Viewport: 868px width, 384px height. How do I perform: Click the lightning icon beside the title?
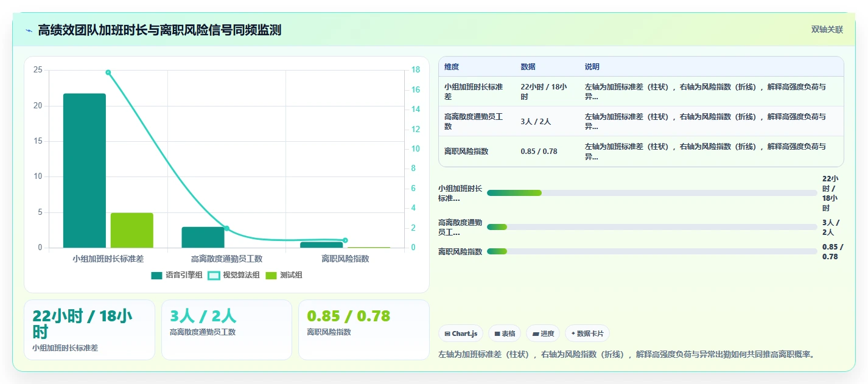[x=29, y=30]
